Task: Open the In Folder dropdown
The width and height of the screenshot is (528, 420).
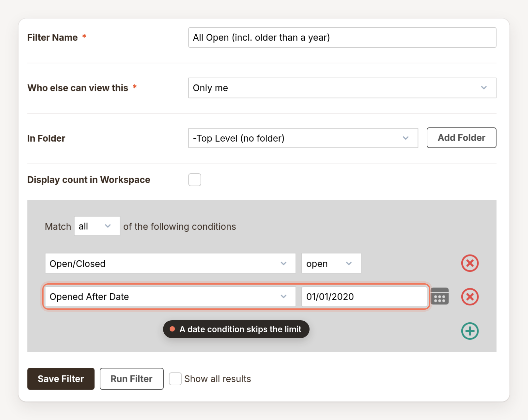Action: click(303, 138)
